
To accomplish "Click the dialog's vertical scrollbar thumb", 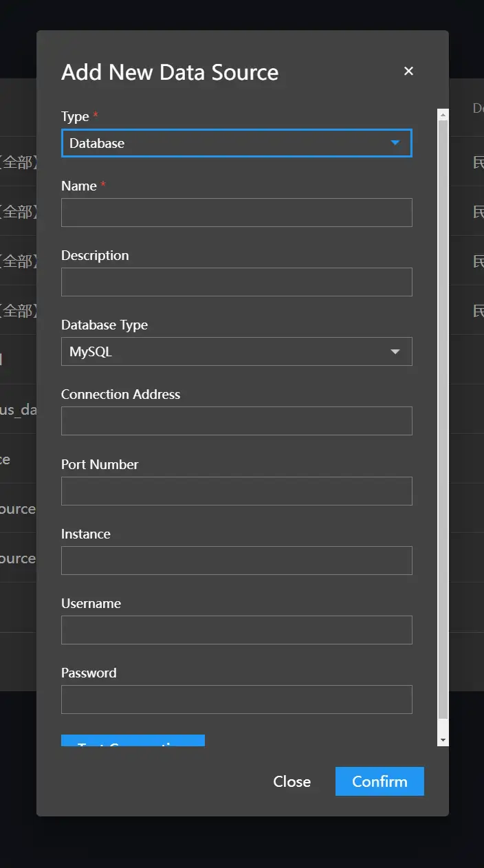I will tap(443, 413).
